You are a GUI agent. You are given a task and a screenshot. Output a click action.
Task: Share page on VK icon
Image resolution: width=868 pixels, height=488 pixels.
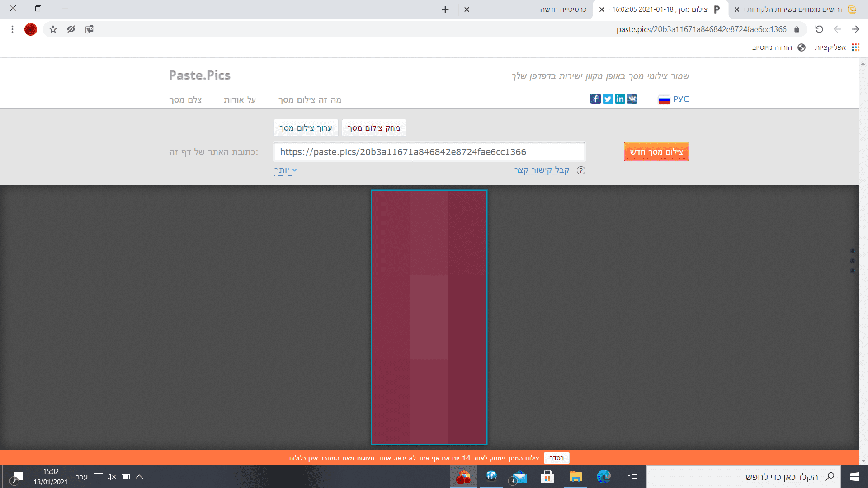click(632, 99)
